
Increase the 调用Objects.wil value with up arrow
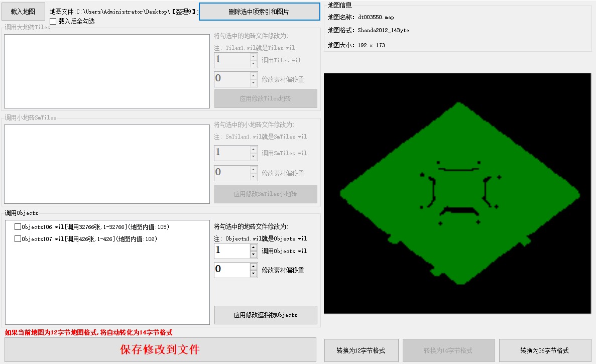[254, 247]
